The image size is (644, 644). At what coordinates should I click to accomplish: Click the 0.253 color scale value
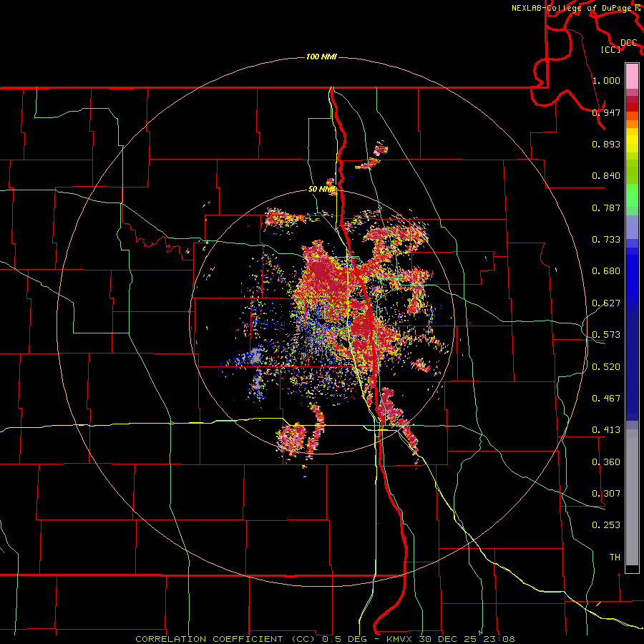click(606, 525)
